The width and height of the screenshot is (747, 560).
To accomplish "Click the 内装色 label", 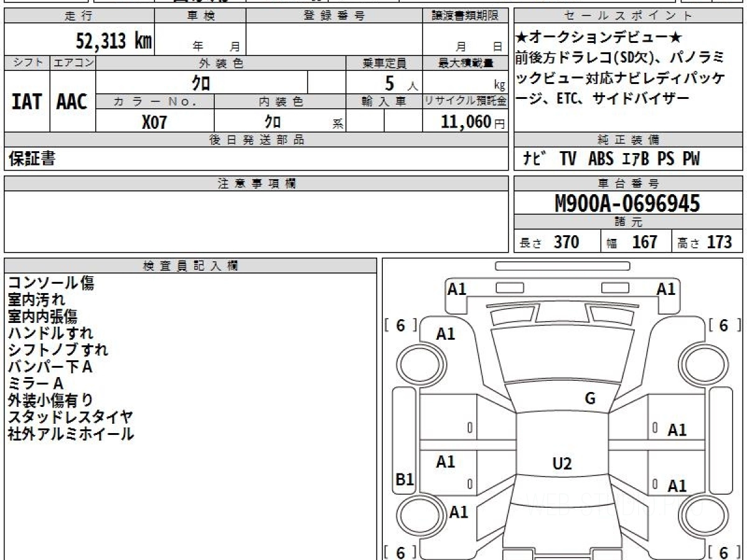I will (x=281, y=101).
